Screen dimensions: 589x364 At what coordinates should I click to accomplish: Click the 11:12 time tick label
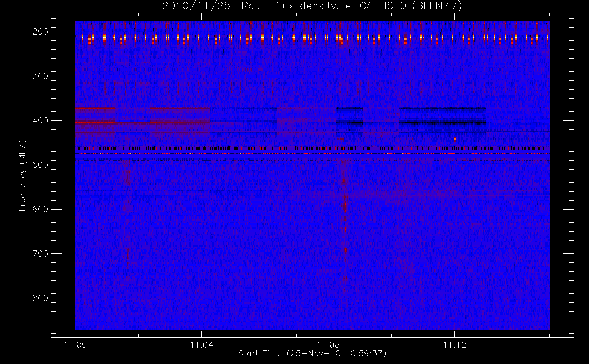point(454,345)
